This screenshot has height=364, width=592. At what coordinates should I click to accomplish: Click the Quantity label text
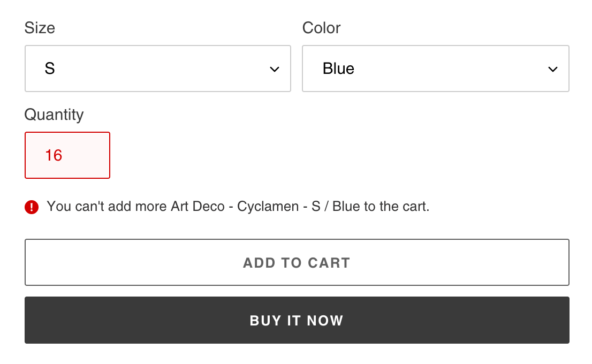click(x=54, y=115)
